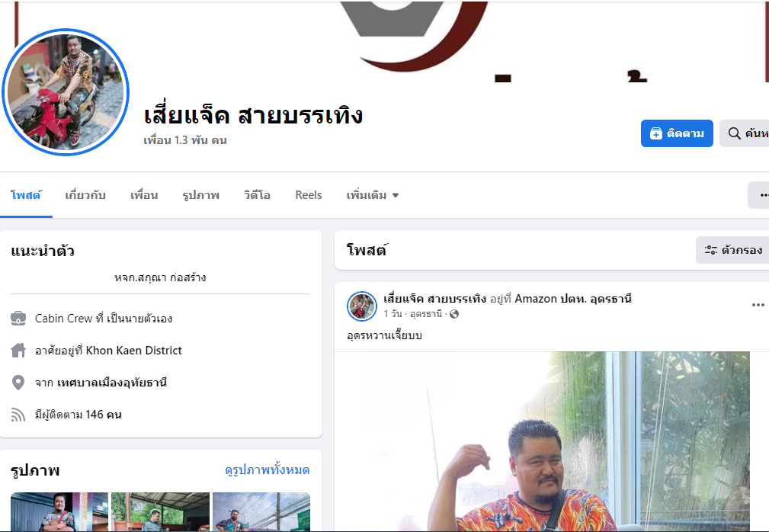769x532 pixels.
Task: Open the large profile picture
Action: tap(66, 92)
